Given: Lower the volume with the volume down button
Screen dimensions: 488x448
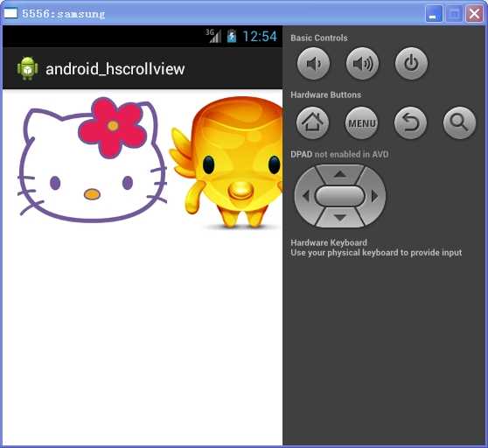Looking at the screenshot, I should point(313,64).
